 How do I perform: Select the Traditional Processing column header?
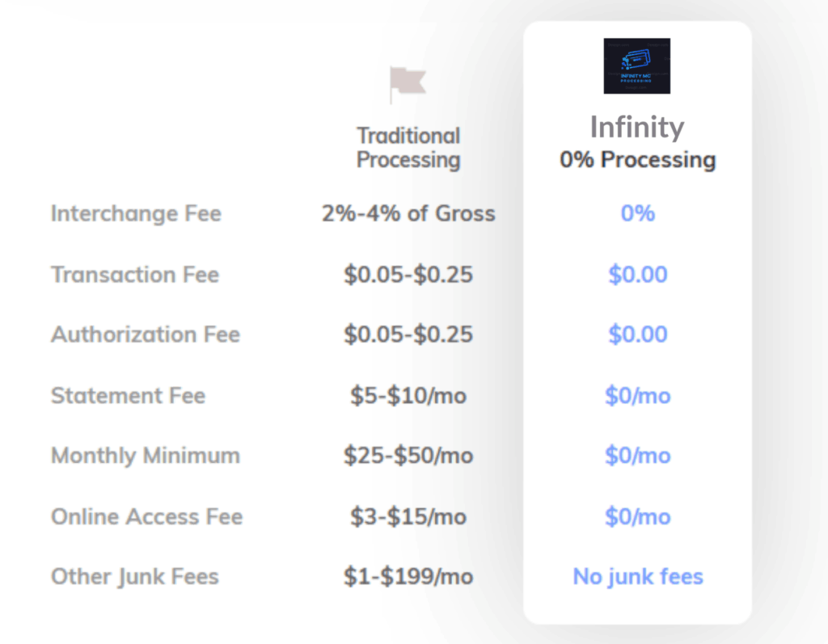[x=408, y=148]
